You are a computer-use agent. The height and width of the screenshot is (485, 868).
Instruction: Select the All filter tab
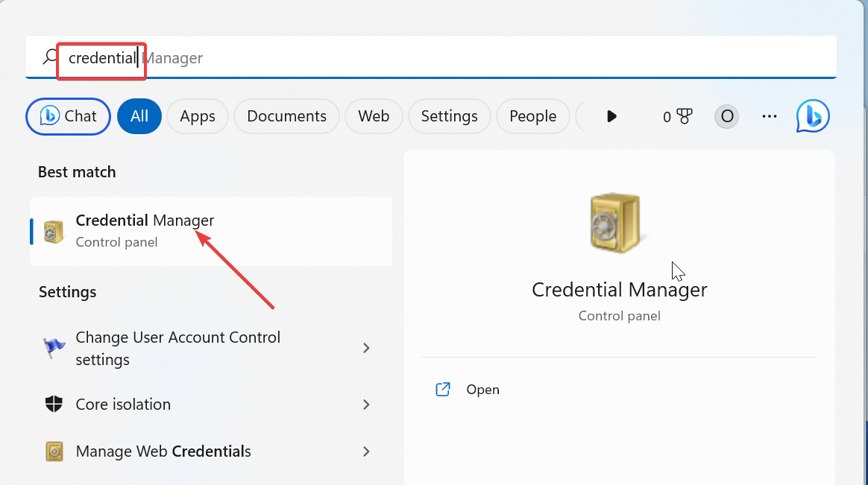pyautogui.click(x=139, y=116)
